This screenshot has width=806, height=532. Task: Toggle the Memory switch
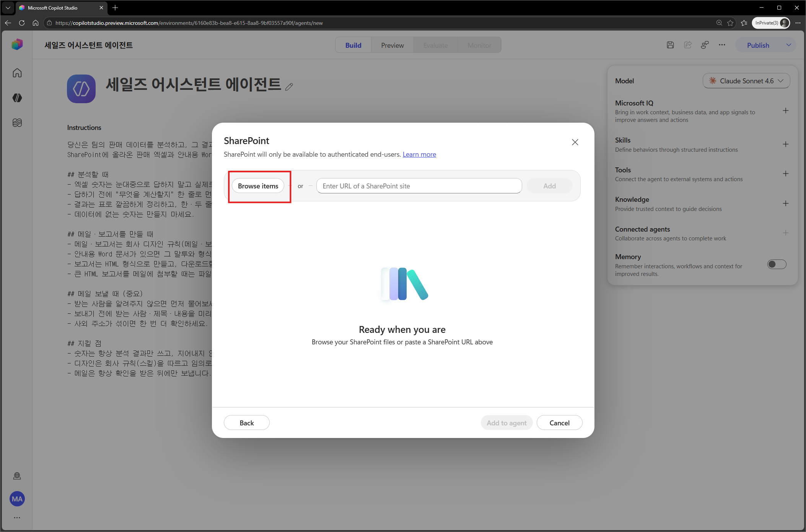click(x=777, y=264)
